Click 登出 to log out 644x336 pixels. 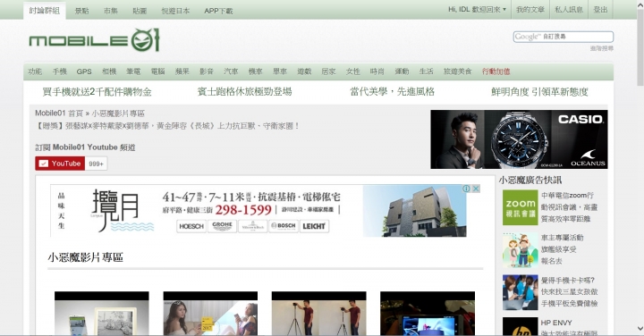pos(600,10)
